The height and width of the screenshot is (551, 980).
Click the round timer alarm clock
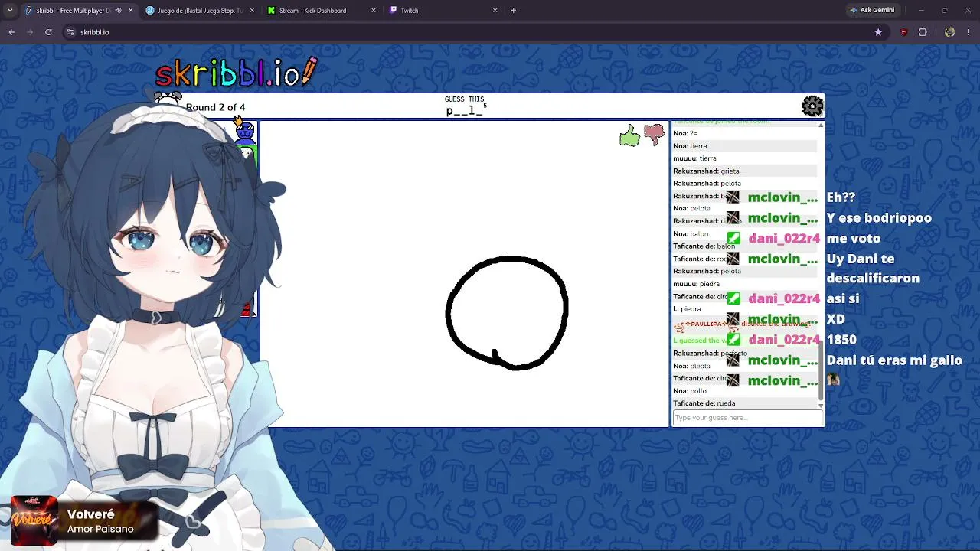click(x=168, y=102)
